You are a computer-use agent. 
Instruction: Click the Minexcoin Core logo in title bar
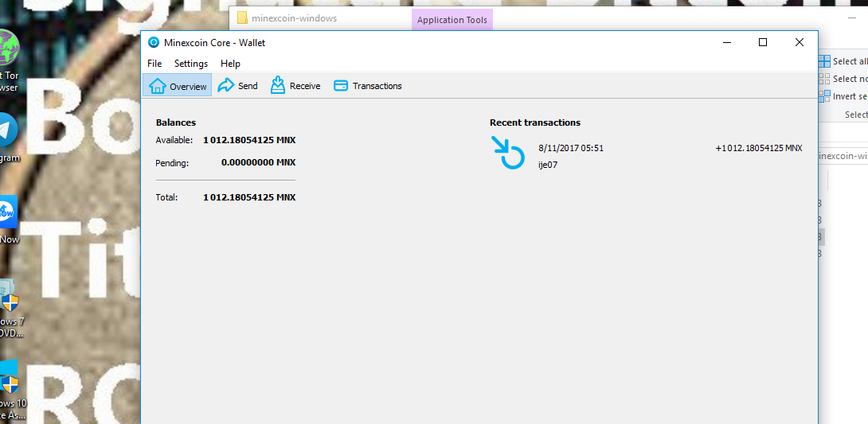154,43
